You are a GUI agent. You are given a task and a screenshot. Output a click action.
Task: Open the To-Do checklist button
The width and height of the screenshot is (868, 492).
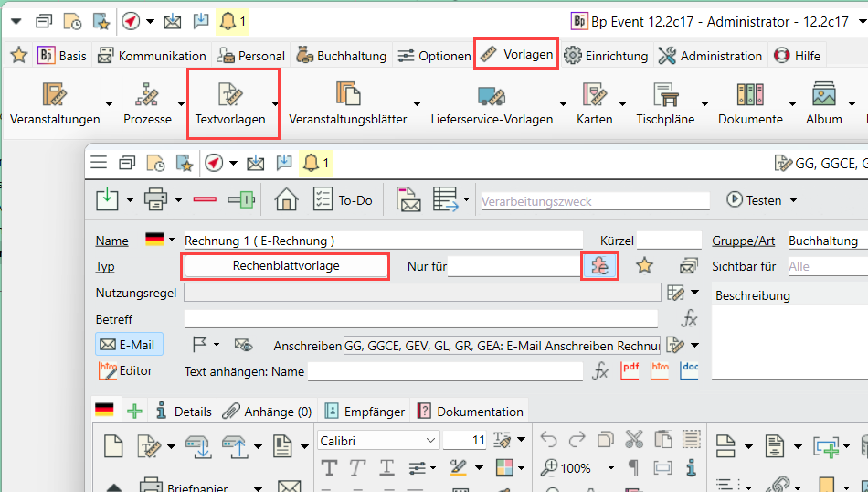344,199
